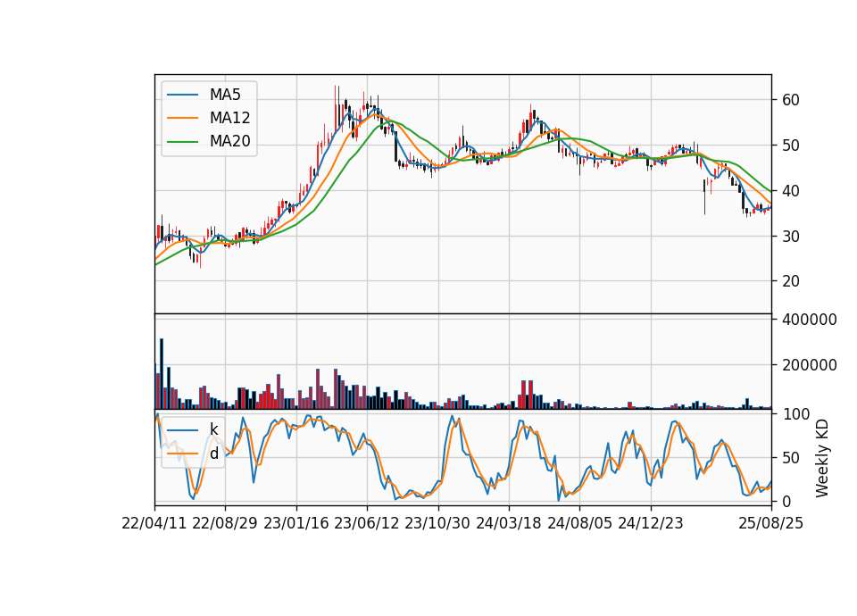Click the KD axis value 100
The height and width of the screenshot is (616, 857).
pyautogui.click(x=795, y=414)
